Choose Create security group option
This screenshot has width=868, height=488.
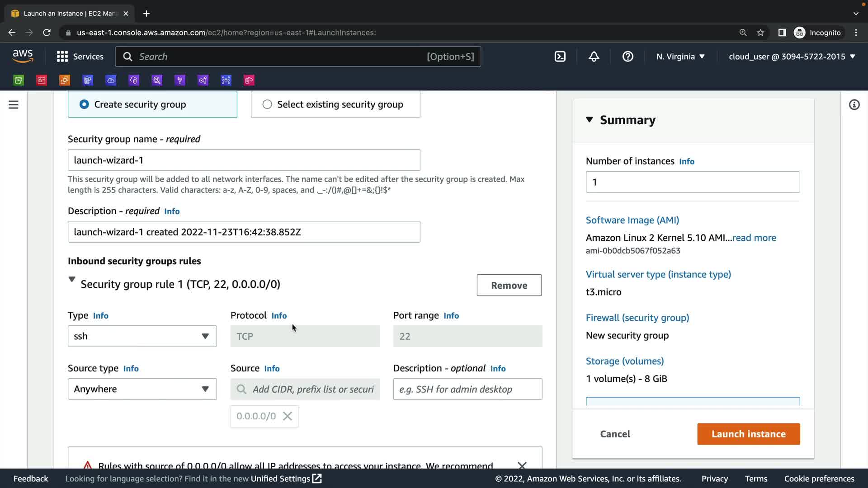85,104
